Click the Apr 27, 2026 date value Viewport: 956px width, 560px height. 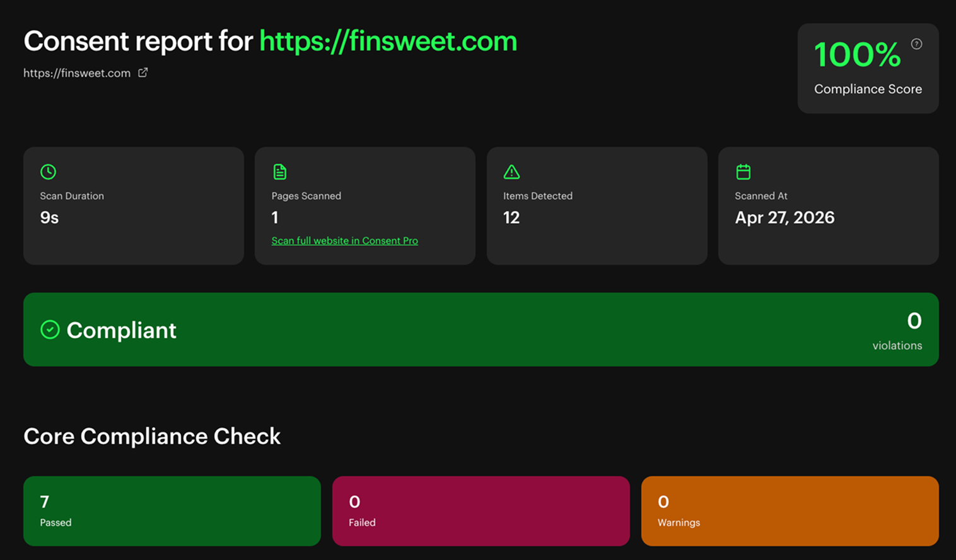pos(784,218)
